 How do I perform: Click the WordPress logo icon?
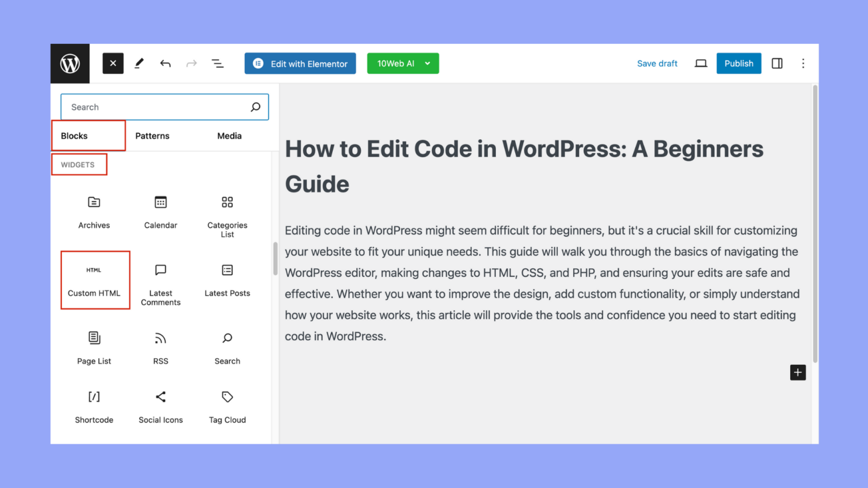coord(70,64)
